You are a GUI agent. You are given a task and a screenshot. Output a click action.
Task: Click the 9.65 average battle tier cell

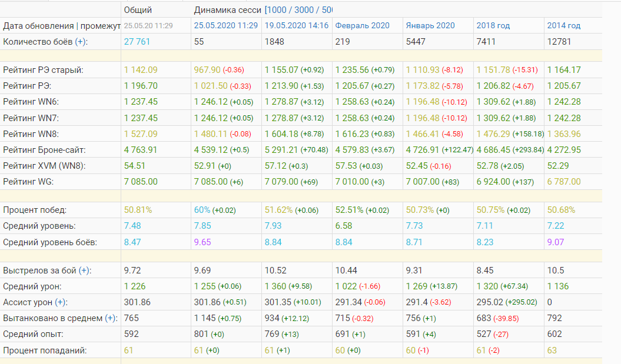202,242
